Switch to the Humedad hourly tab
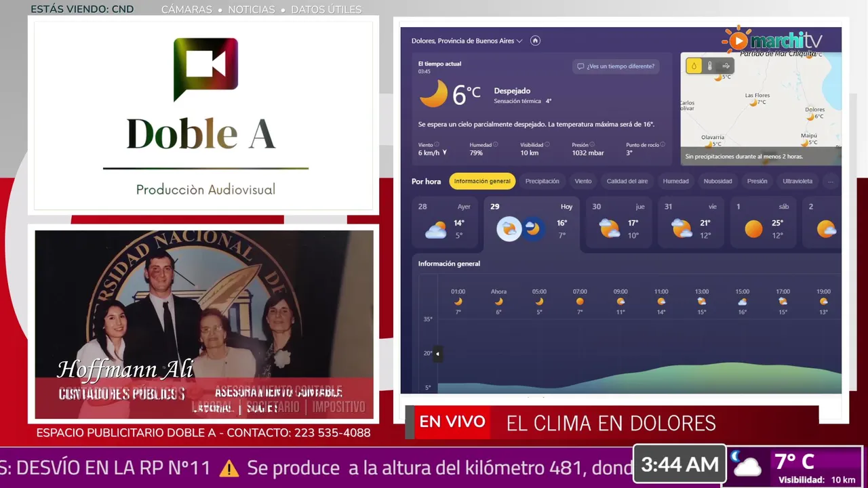This screenshot has height=488, width=868. (676, 181)
